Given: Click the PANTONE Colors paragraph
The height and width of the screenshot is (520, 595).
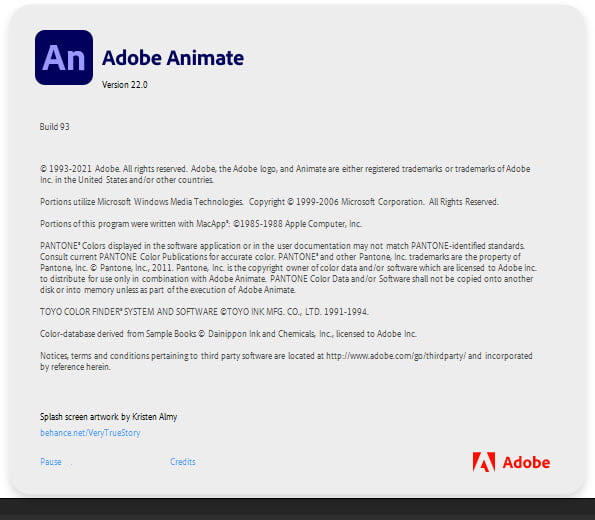Looking at the screenshot, I should pos(288,268).
